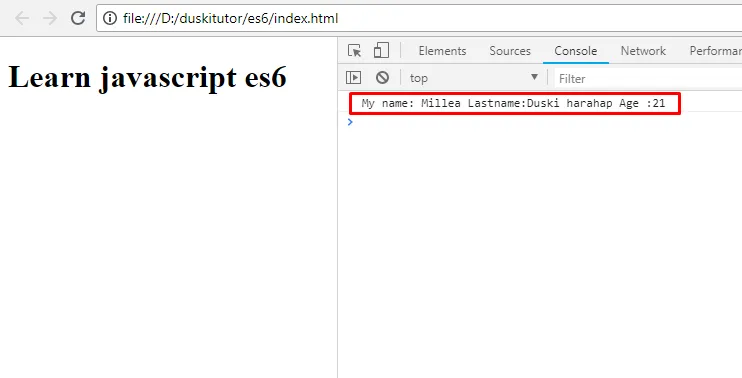742x378 pixels.
Task: Click the browser back arrow
Action: (22, 18)
